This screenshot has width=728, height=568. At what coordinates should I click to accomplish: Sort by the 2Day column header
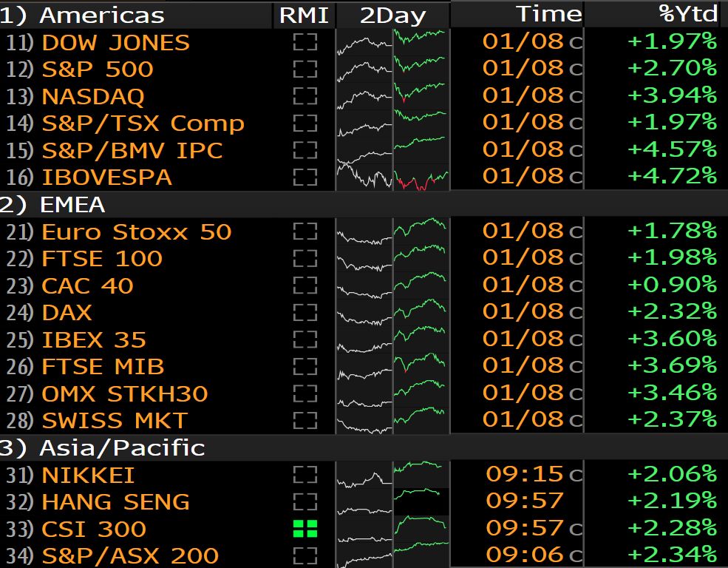[x=392, y=16]
